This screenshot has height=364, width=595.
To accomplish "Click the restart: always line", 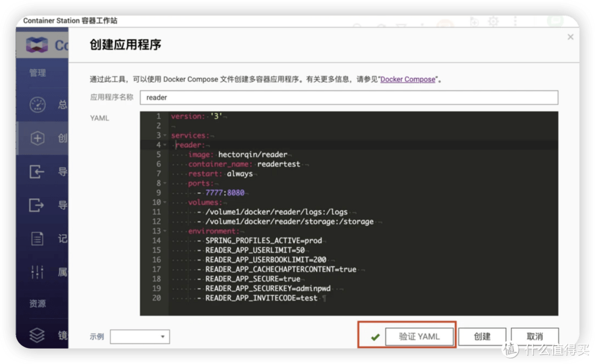I will click(x=220, y=173).
